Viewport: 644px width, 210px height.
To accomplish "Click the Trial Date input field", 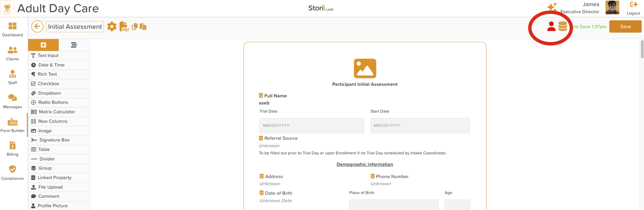I will pos(311,126).
